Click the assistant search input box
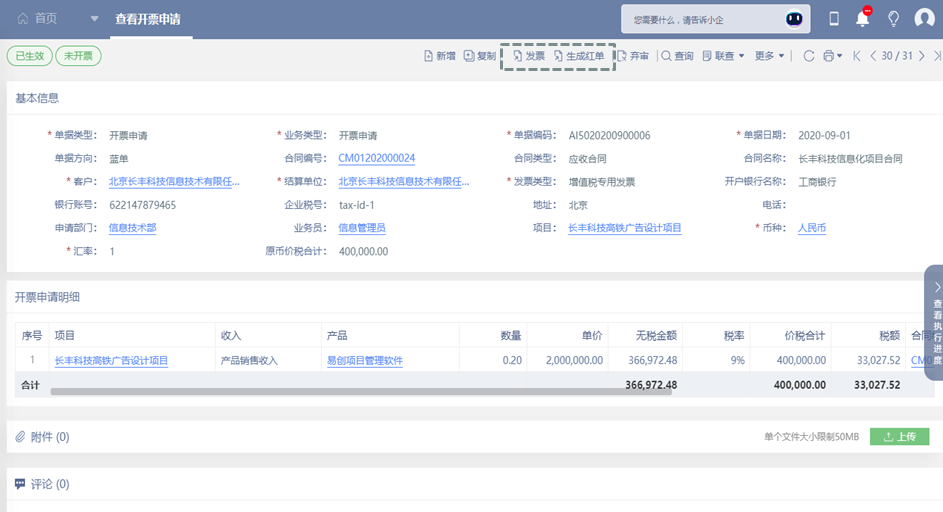This screenshot has height=512, width=943. (700, 19)
